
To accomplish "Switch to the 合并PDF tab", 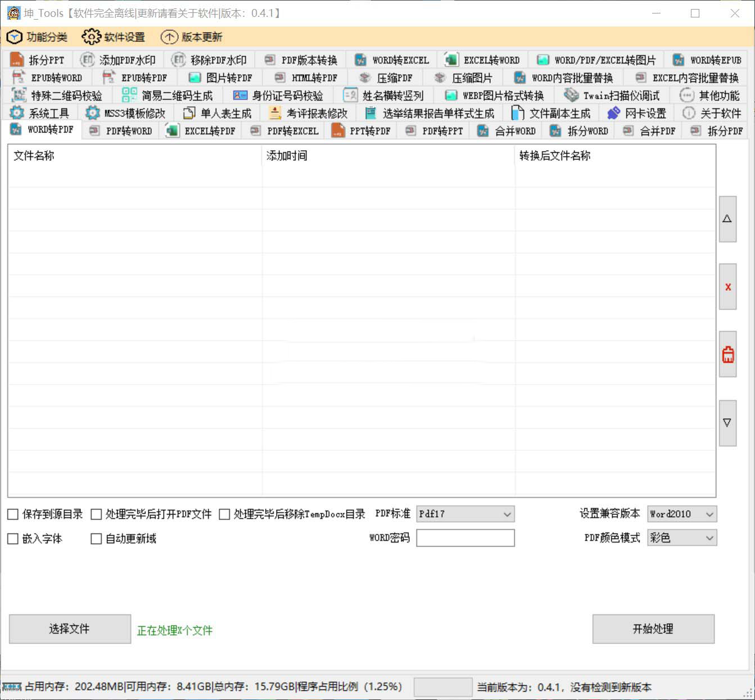I will 649,131.
